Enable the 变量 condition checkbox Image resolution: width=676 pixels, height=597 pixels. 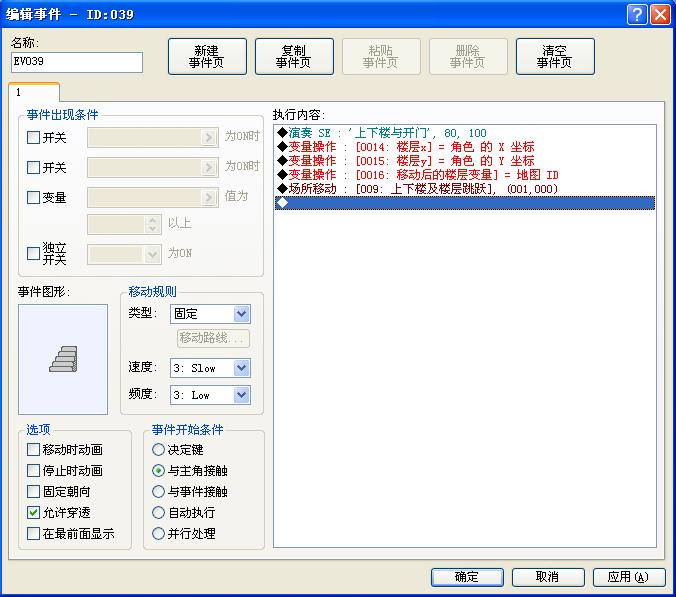coord(33,197)
